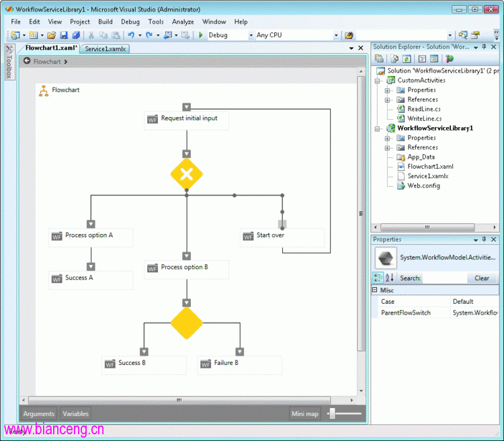Click the back arrow next to Flowchart breadcrumb
This screenshot has width=504, height=441.
click(27, 61)
